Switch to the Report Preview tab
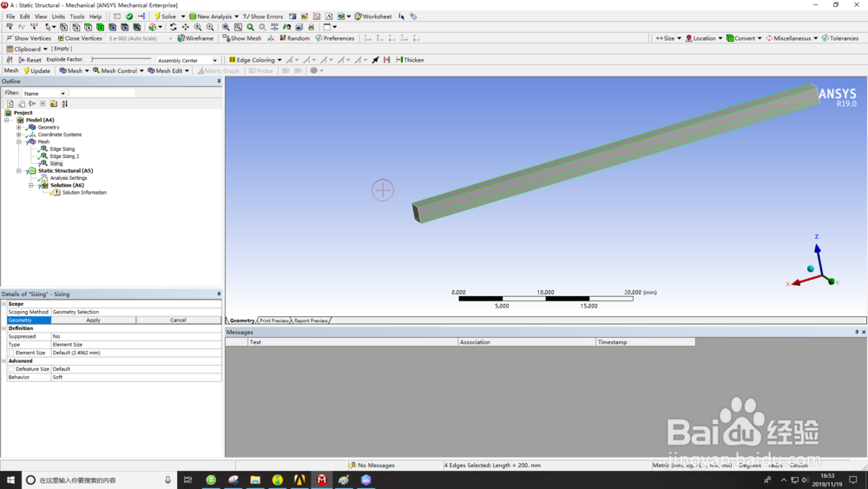The width and height of the screenshot is (868, 489). [x=311, y=320]
